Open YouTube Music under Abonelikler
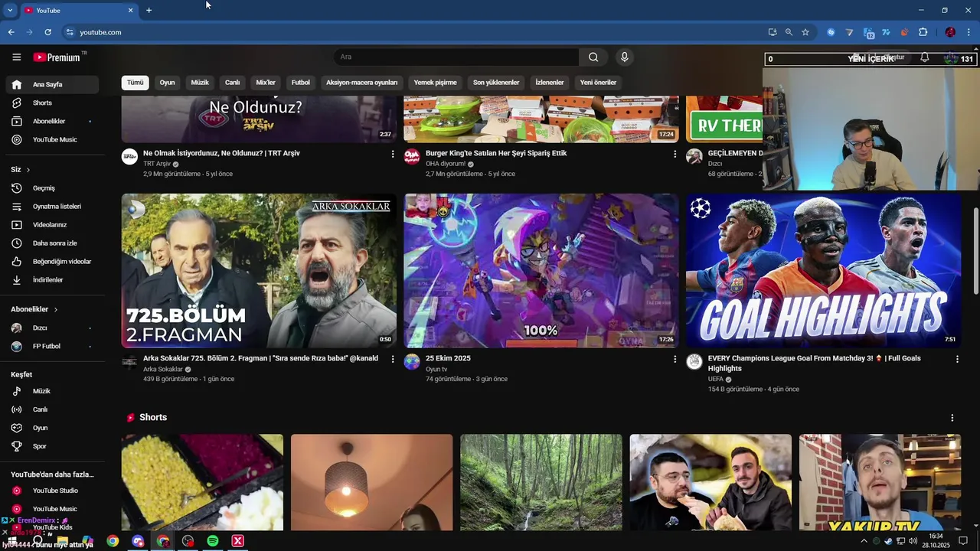The image size is (980, 551). click(x=52, y=139)
